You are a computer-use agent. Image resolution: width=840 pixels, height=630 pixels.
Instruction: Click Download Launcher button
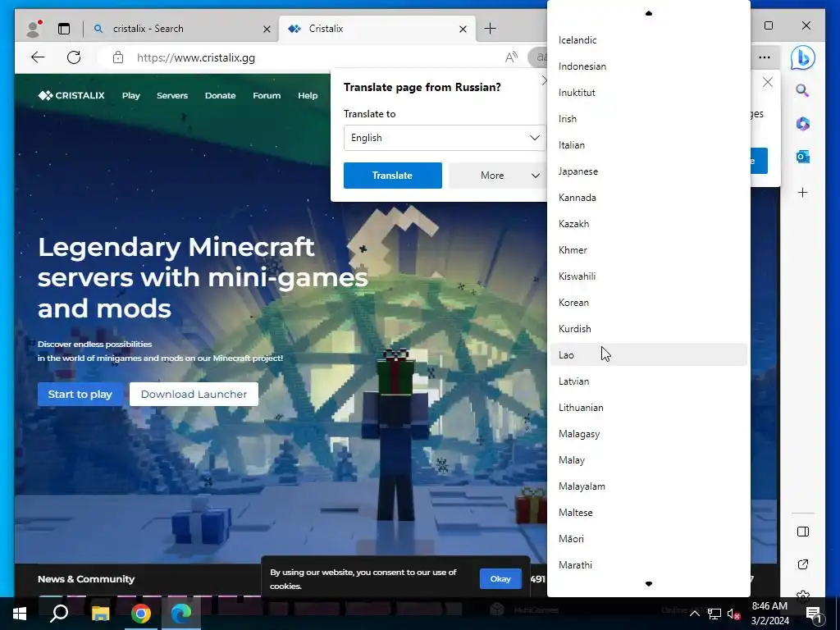pyautogui.click(x=194, y=395)
